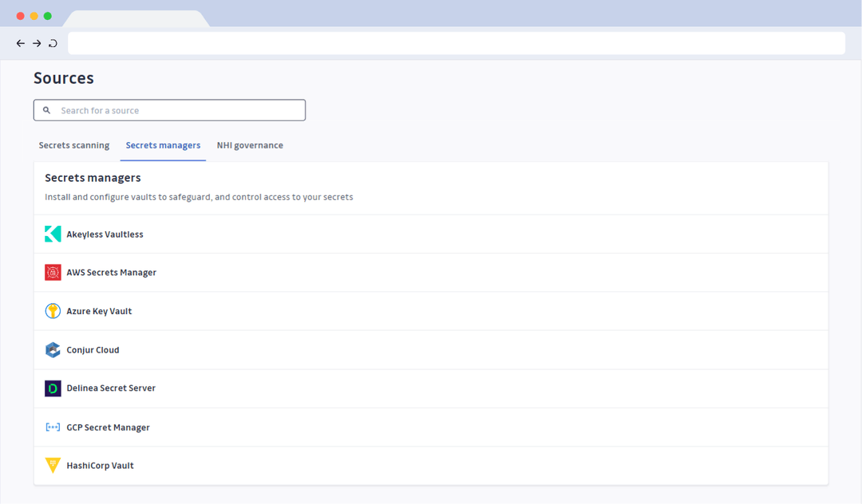
Task: Click the browser refresh icon
Action: 53,43
